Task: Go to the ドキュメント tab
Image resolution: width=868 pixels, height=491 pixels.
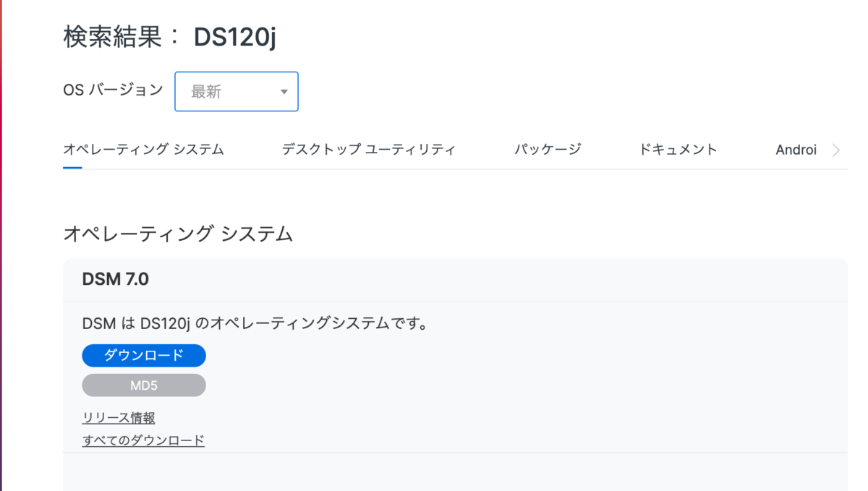Action: tap(678, 150)
